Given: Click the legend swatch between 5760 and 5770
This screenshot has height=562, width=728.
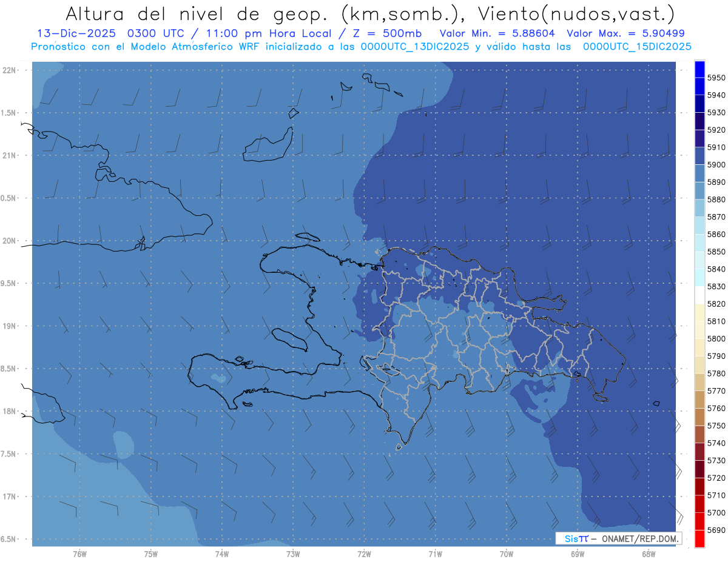Looking at the screenshot, I should pyautogui.click(x=699, y=400).
